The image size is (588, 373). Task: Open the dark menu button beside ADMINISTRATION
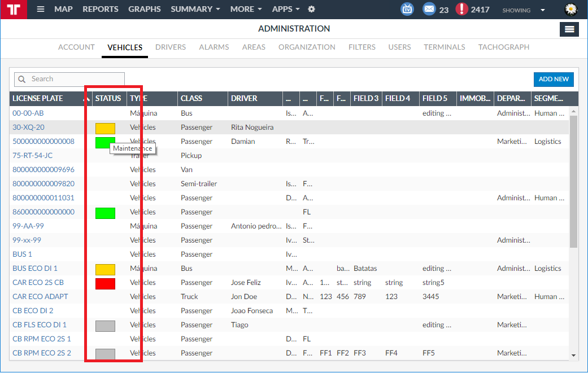(x=569, y=29)
